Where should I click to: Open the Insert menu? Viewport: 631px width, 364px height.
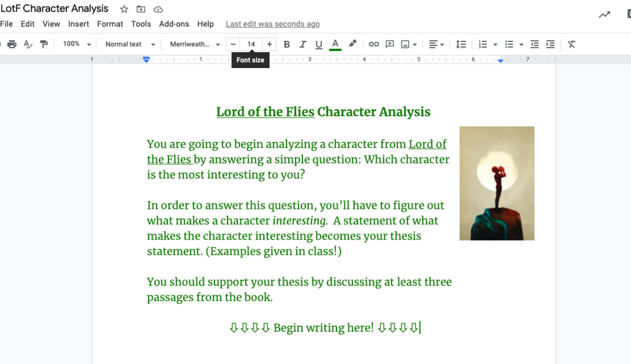click(x=78, y=24)
